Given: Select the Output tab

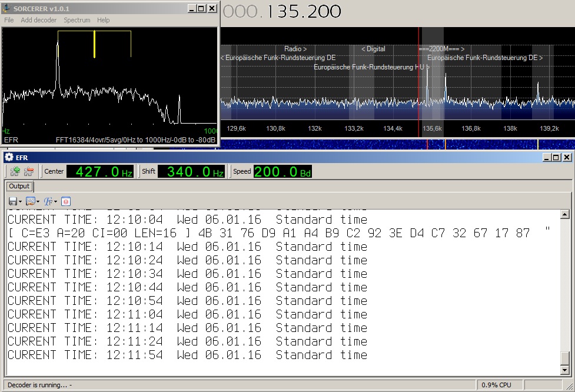Looking at the screenshot, I should 19,186.
